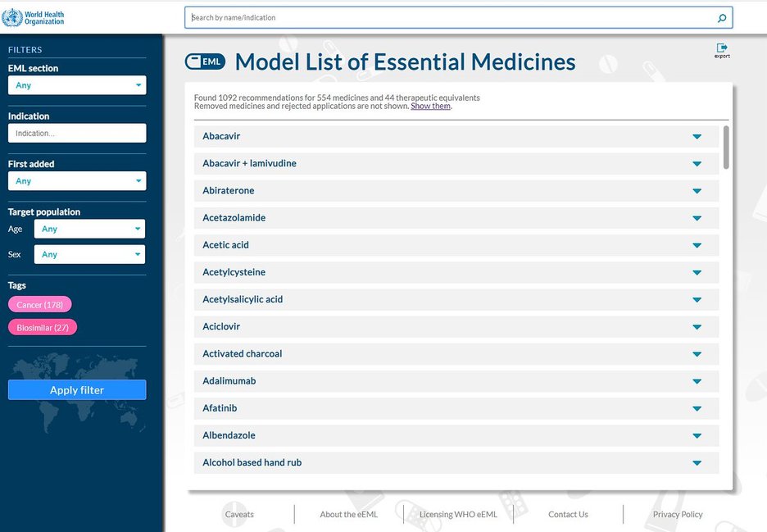The height and width of the screenshot is (532, 767).
Task: Open the Caveats footer link
Action: (x=239, y=515)
